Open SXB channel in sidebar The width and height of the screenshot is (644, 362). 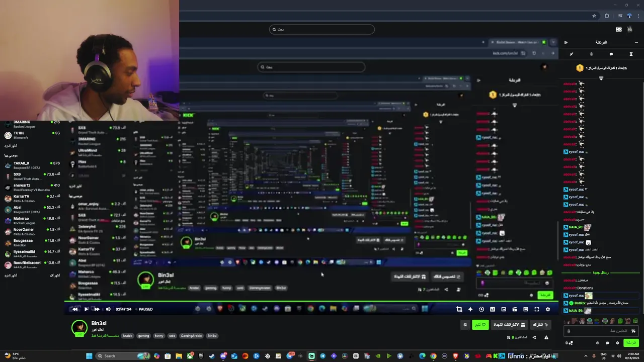click(x=31, y=176)
